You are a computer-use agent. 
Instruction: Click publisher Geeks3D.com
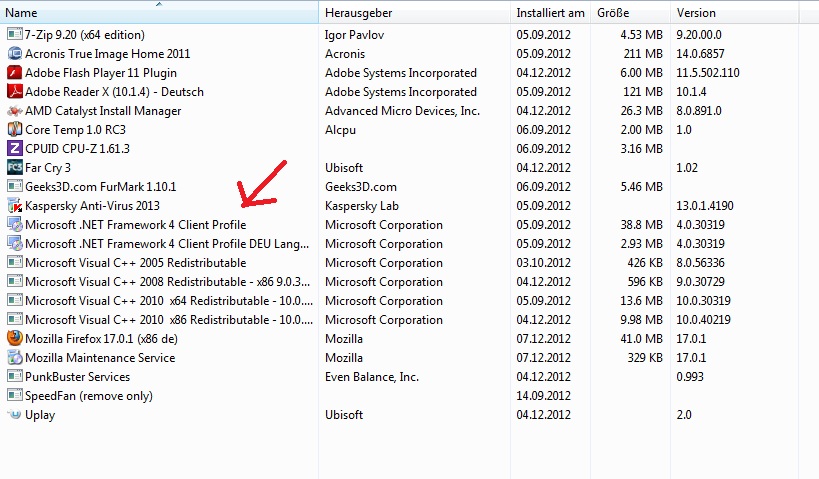pyautogui.click(x=360, y=186)
